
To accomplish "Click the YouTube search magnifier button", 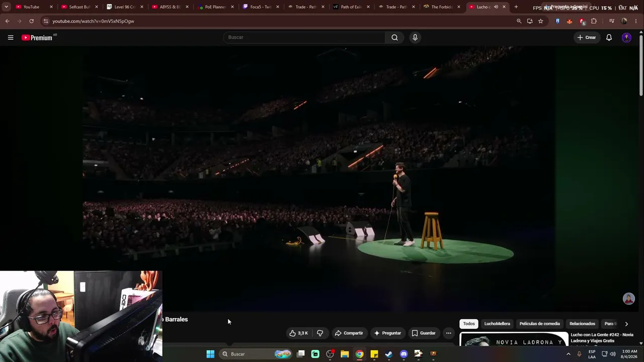I will click(394, 37).
